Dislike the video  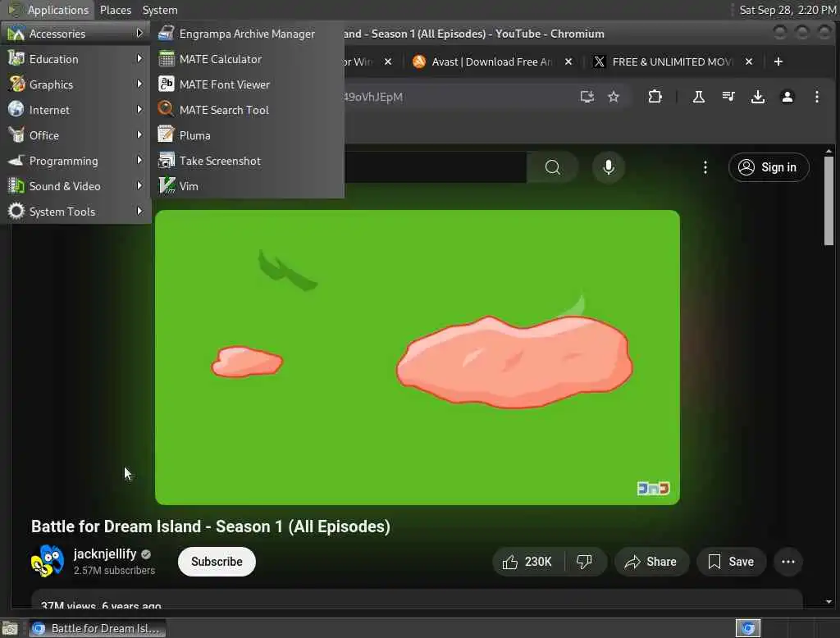click(584, 562)
